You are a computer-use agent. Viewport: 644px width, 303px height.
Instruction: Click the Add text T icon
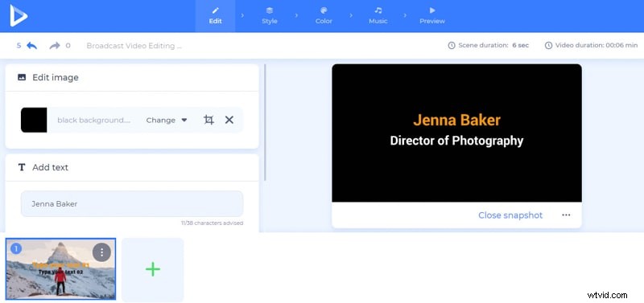pyautogui.click(x=22, y=167)
